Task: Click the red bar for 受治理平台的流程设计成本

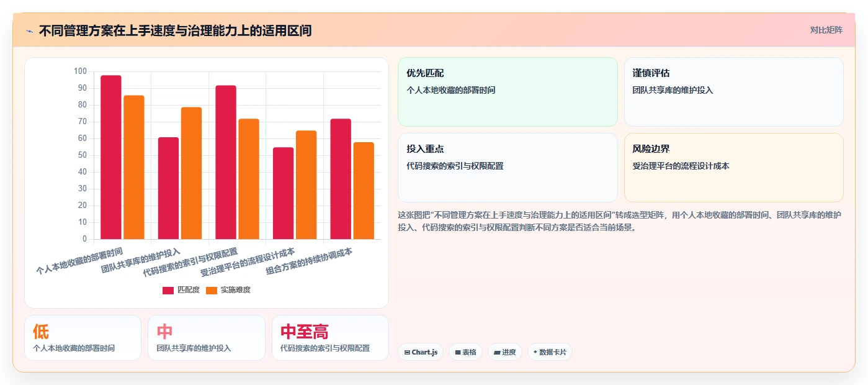Action: [x=284, y=193]
